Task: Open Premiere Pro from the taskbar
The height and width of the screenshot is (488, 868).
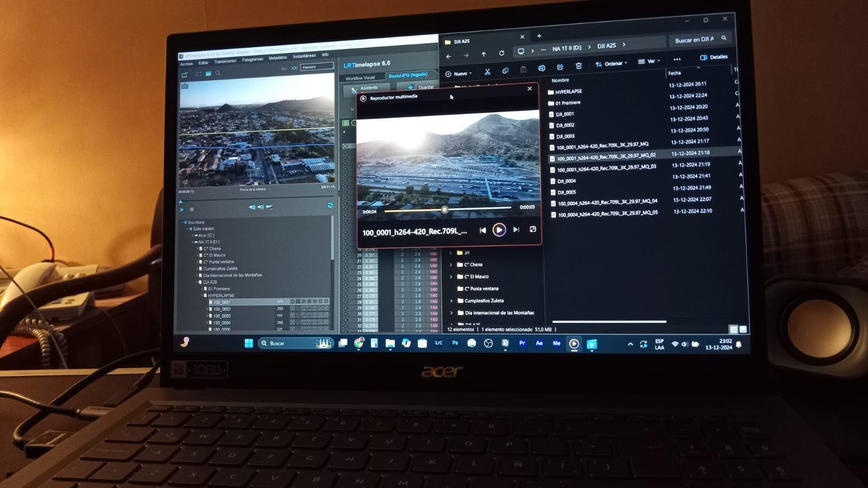Action: tap(522, 343)
